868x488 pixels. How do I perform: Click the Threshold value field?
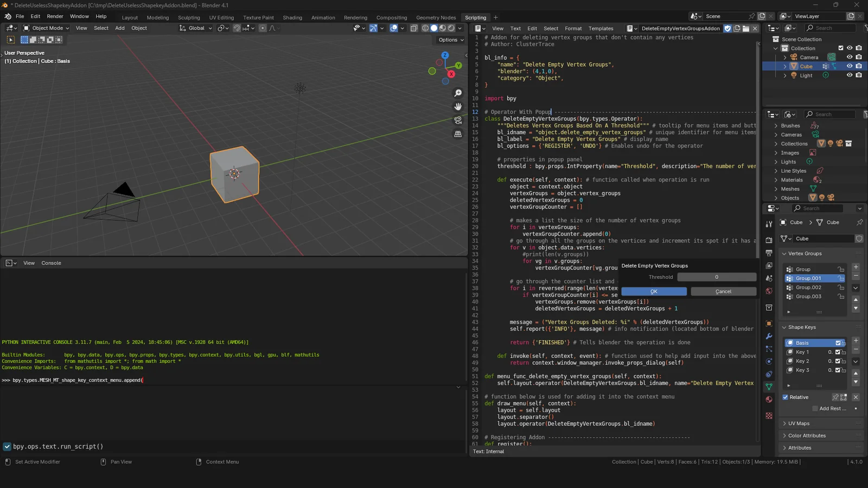tap(716, 277)
